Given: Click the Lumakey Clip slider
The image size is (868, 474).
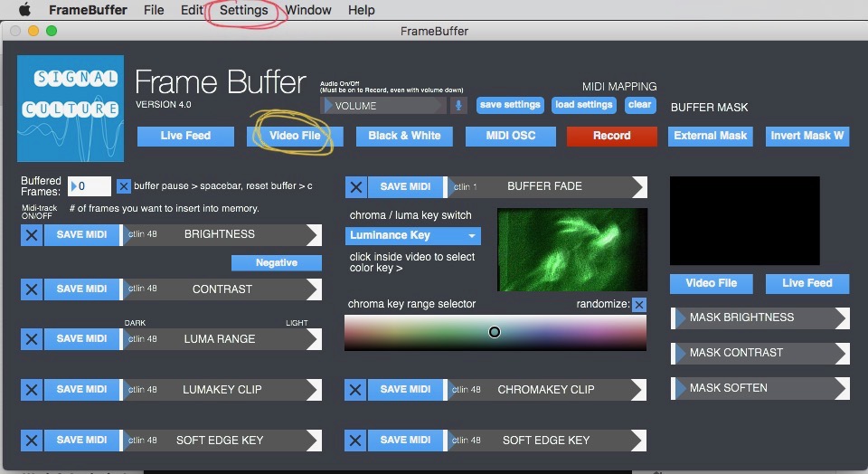Looking at the screenshot, I should (x=222, y=390).
